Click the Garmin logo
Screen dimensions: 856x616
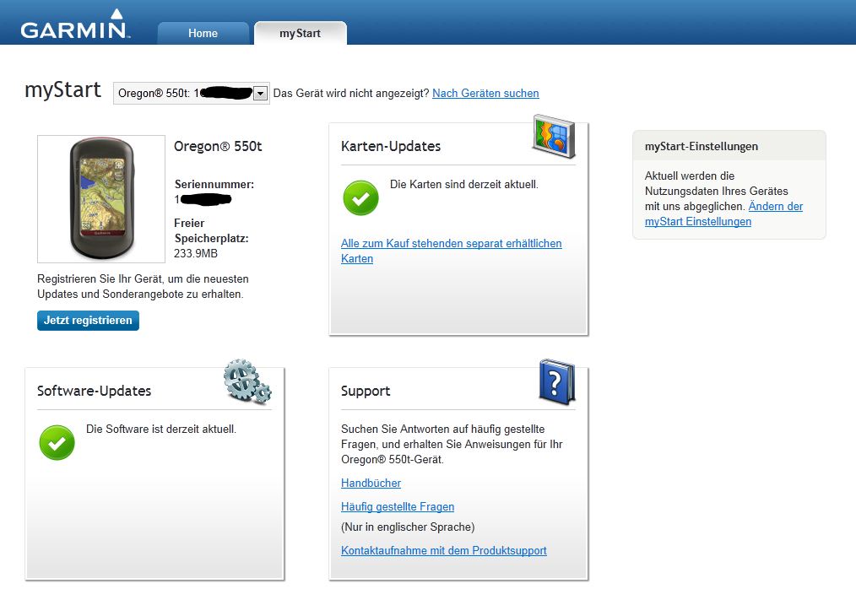pyautogui.click(x=75, y=24)
